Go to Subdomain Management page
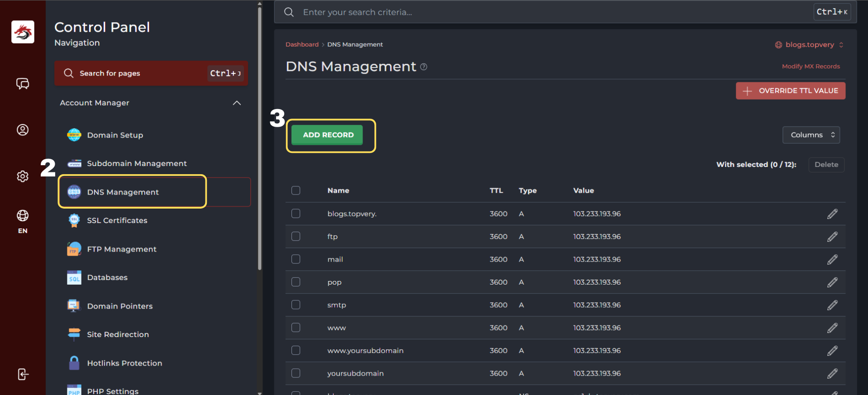Image resolution: width=868 pixels, height=395 pixels. [137, 163]
